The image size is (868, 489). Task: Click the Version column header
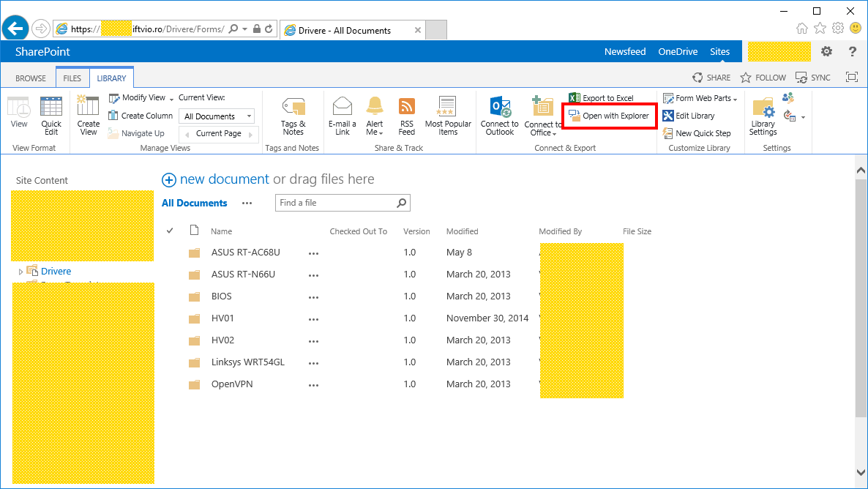[416, 231]
